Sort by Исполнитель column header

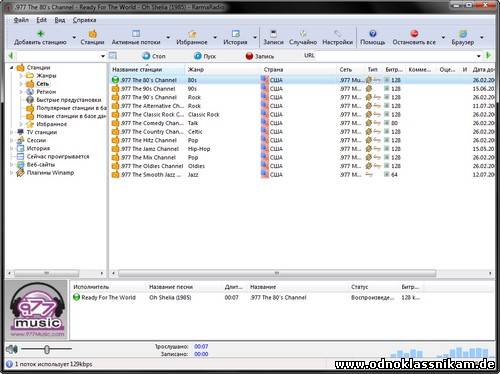point(109,287)
